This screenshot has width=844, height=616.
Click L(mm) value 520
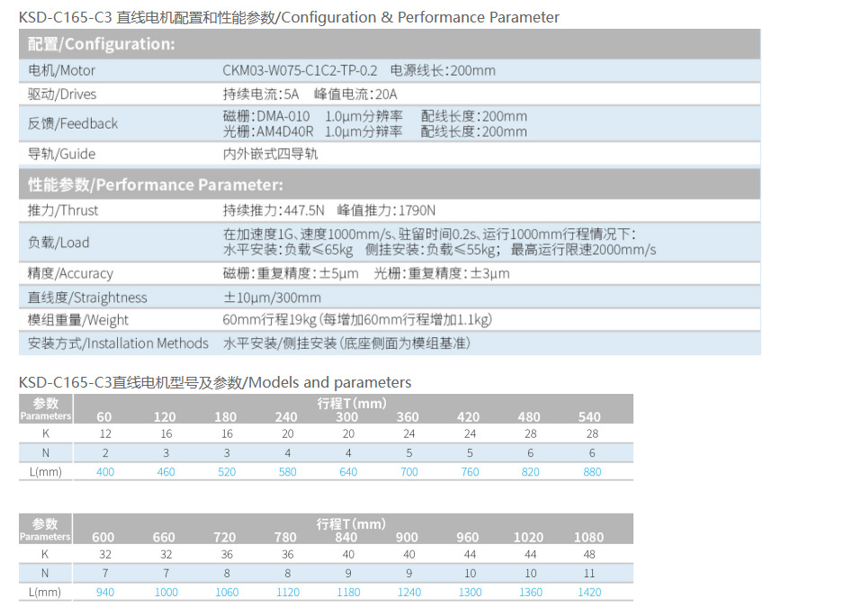click(227, 472)
